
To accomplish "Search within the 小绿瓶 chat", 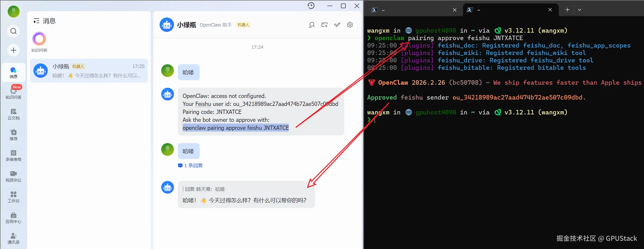I will [x=312, y=25].
